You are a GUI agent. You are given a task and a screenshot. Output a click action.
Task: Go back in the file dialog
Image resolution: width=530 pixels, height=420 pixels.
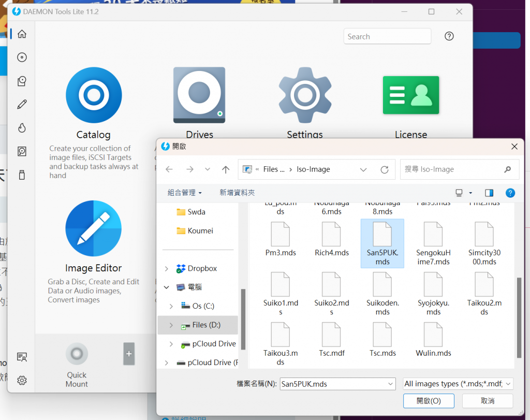tap(169, 169)
